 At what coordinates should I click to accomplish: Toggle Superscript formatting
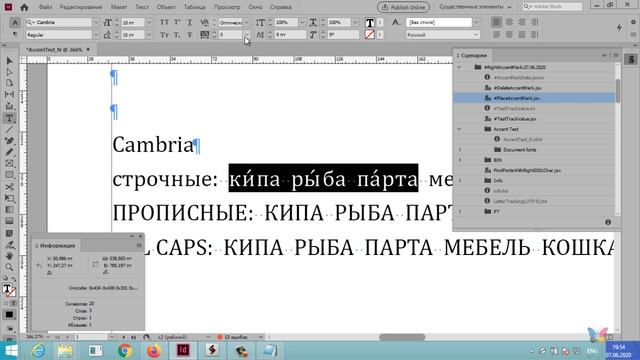point(177,22)
